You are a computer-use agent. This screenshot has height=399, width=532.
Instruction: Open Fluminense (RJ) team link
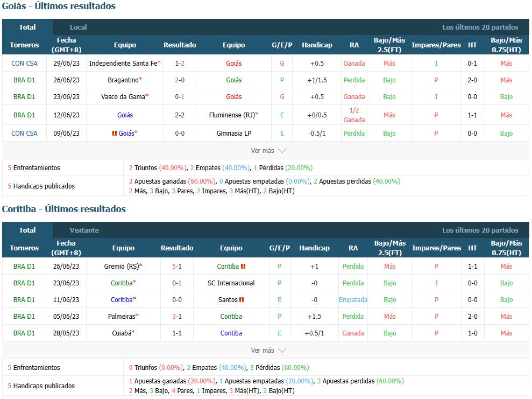point(232,115)
